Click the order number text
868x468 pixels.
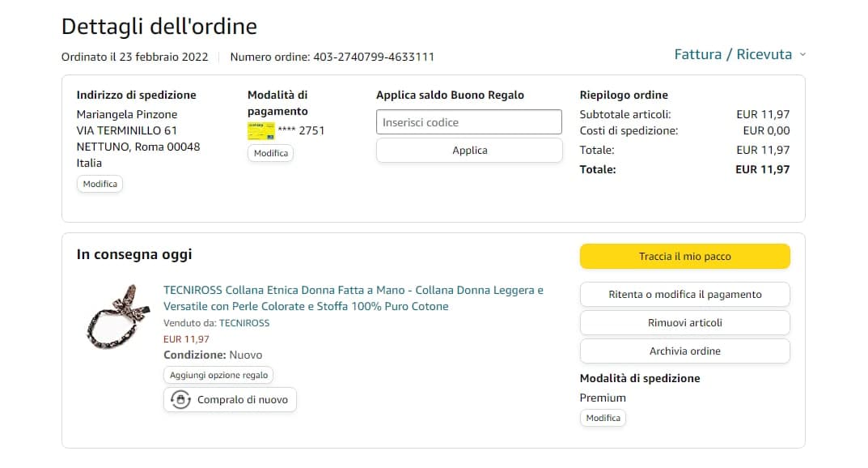point(332,57)
